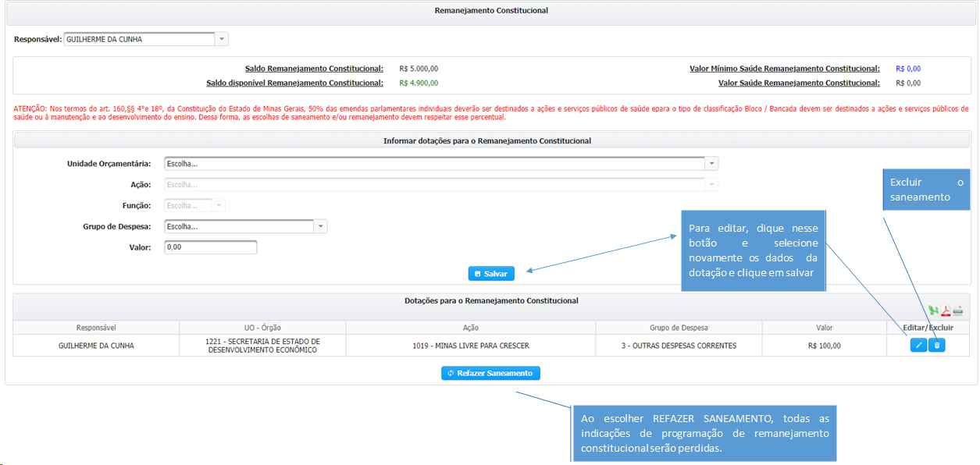Click the pencil edit icon for Guilherme's row
This screenshot has width=980, height=465.
tap(918, 345)
